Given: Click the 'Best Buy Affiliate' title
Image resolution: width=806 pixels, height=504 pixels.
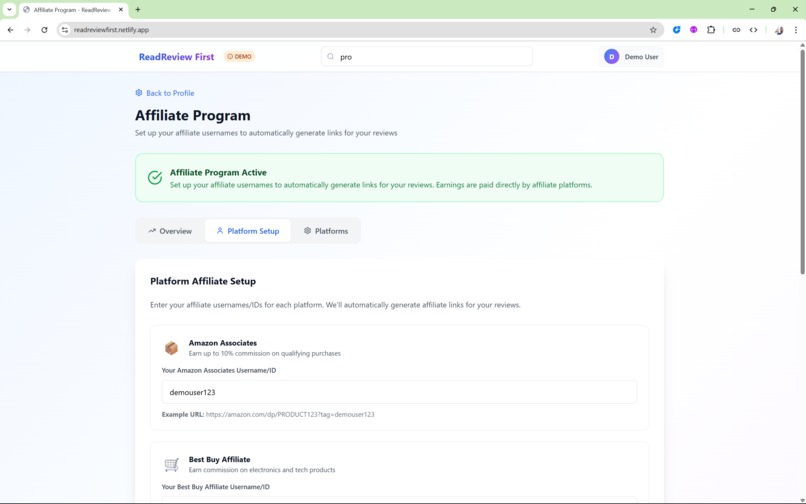Looking at the screenshot, I should (x=219, y=459).
